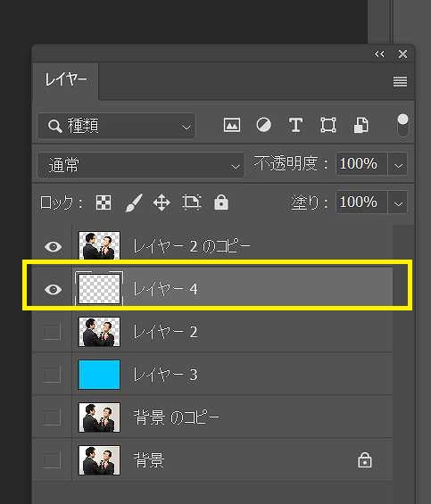Screen dimensions: 431x504
Task: Select the blue レイヤー 3 thumbnail
Action: point(99,375)
